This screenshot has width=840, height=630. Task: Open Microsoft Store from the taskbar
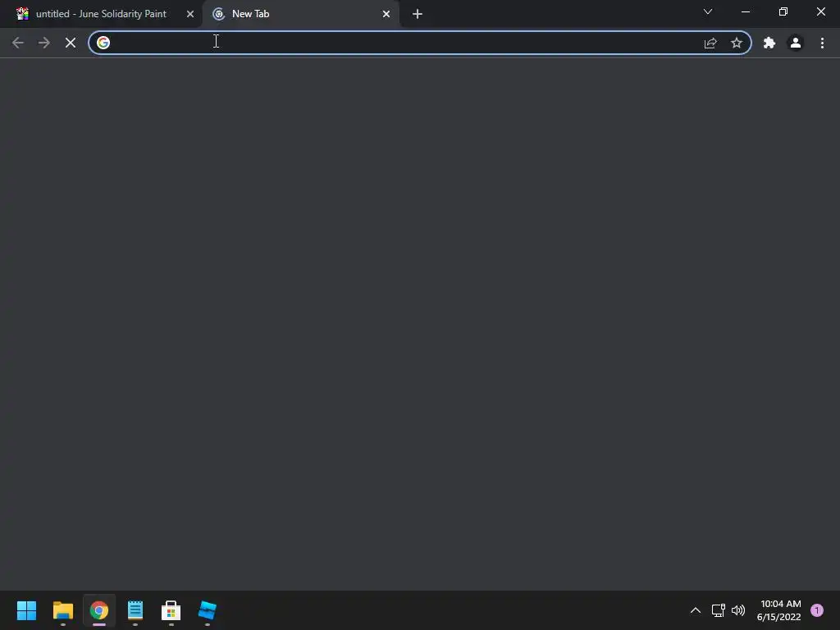click(x=171, y=610)
